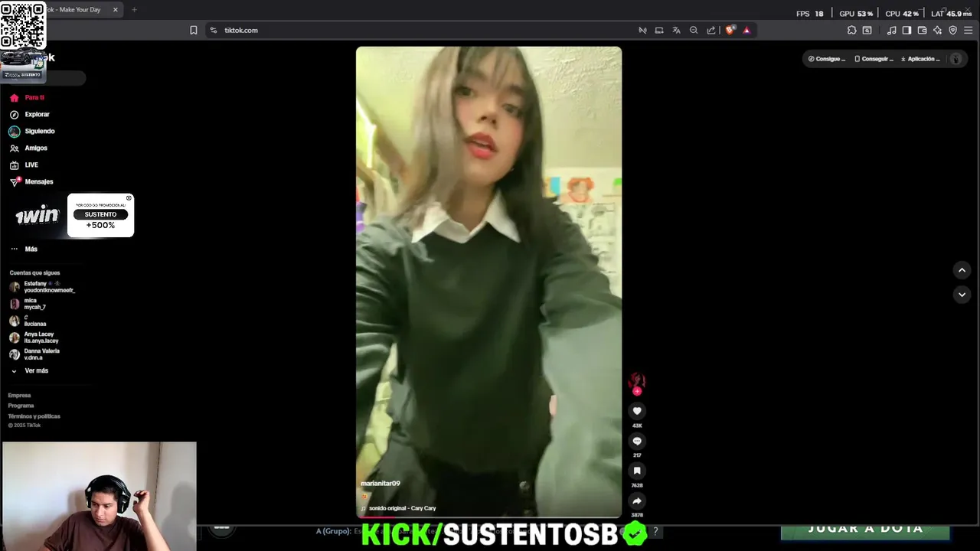
Task: Expand the Más options menu
Action: [x=24, y=249]
